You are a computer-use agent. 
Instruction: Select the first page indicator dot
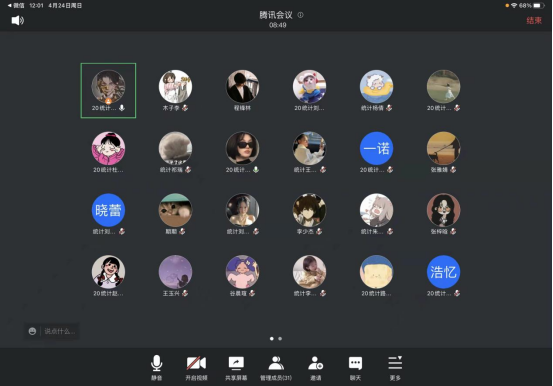coord(272,339)
